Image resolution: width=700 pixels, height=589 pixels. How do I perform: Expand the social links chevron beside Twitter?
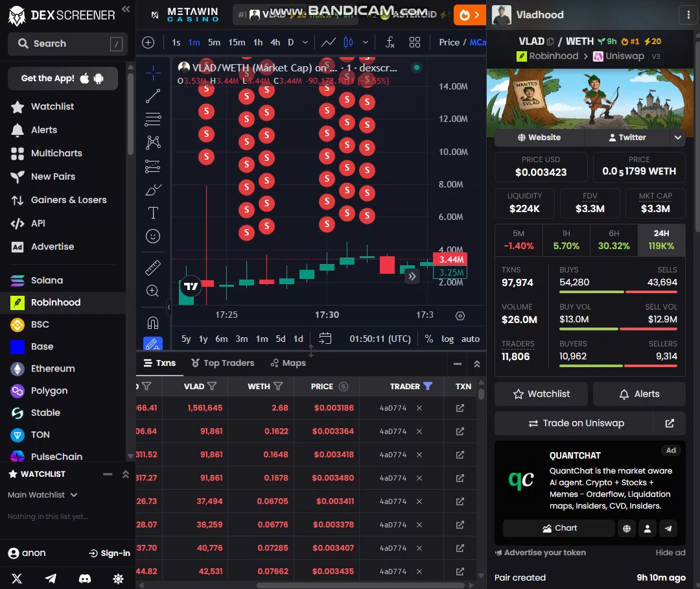pyautogui.click(x=678, y=137)
